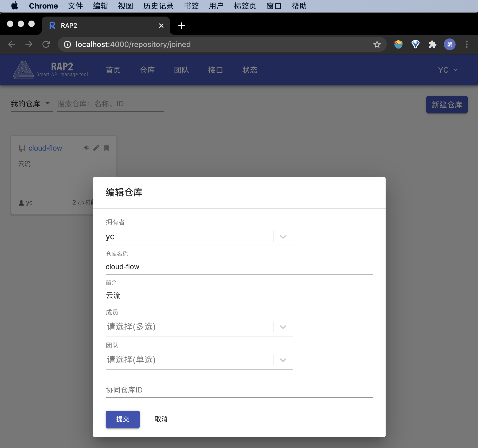Open the Chrome extensions puzzle icon
This screenshot has width=478, height=448.
point(432,44)
